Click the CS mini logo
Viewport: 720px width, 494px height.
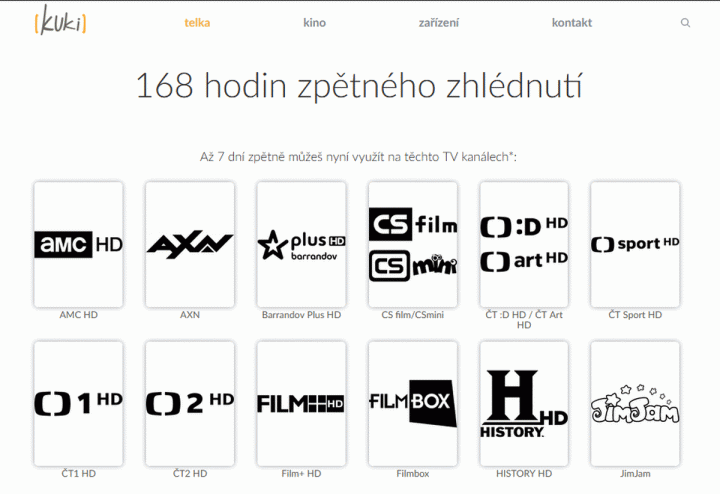413,265
